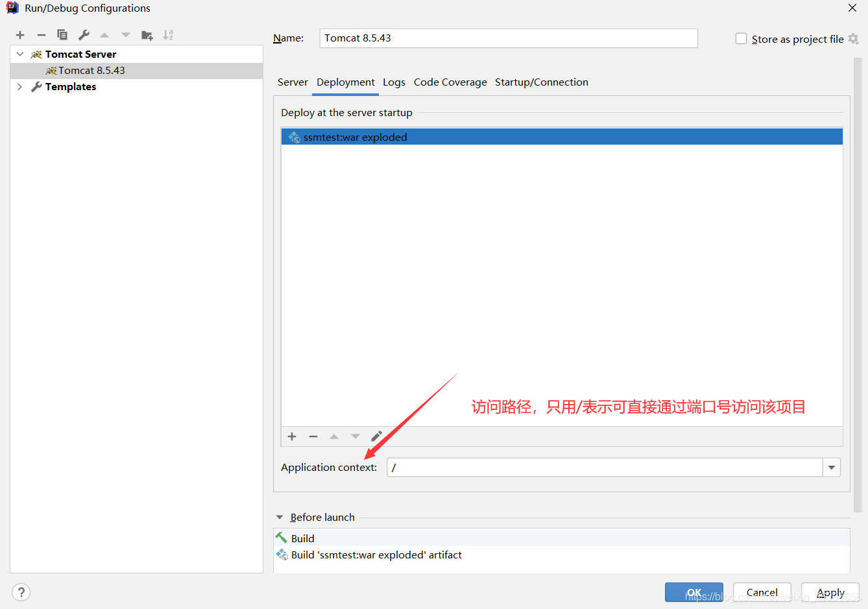Sort configurations alphabetically

point(168,35)
